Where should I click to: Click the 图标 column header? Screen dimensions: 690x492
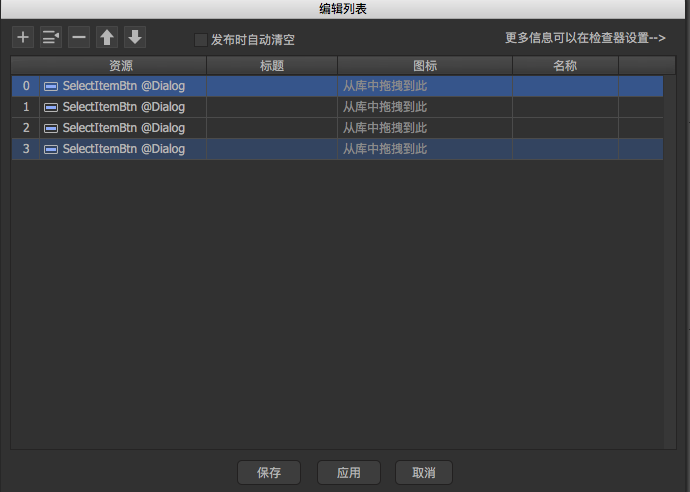(x=425, y=66)
